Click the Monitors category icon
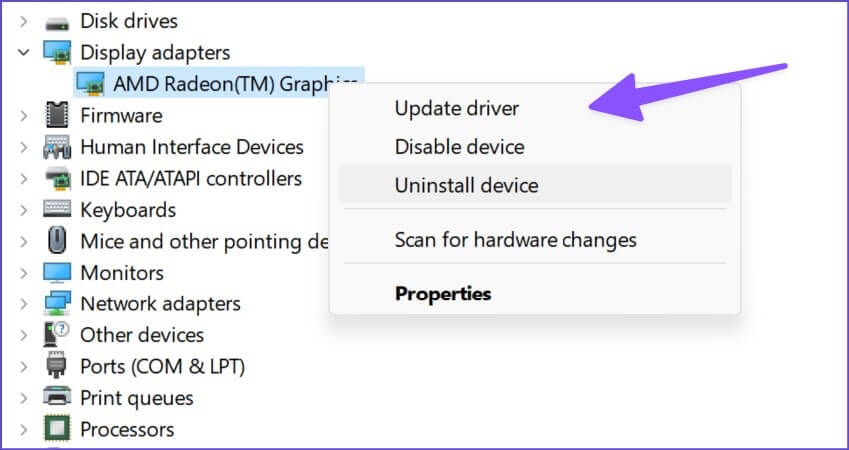 pos(58,272)
